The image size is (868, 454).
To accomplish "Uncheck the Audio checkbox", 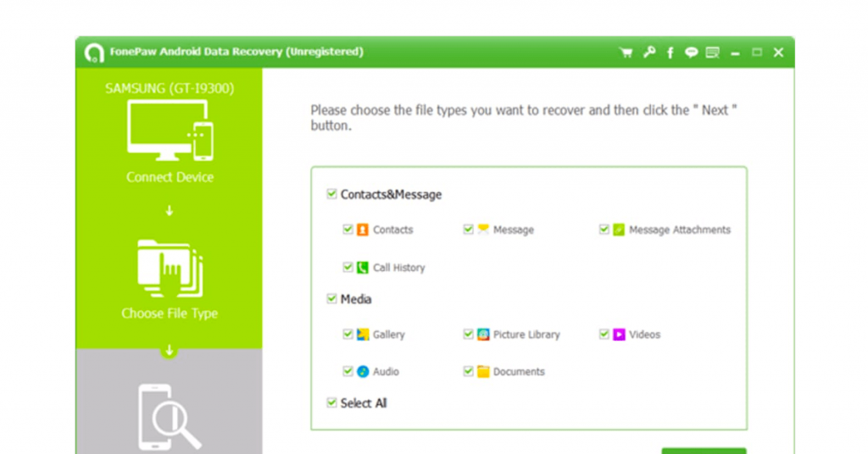I will (348, 371).
